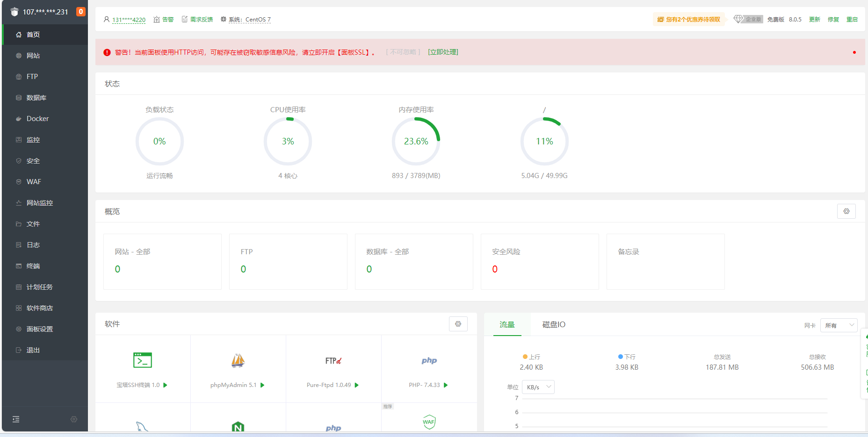Select the 内存使用率 23.6% gauge
Viewport: 868px width, 437px height.
pyautogui.click(x=416, y=141)
